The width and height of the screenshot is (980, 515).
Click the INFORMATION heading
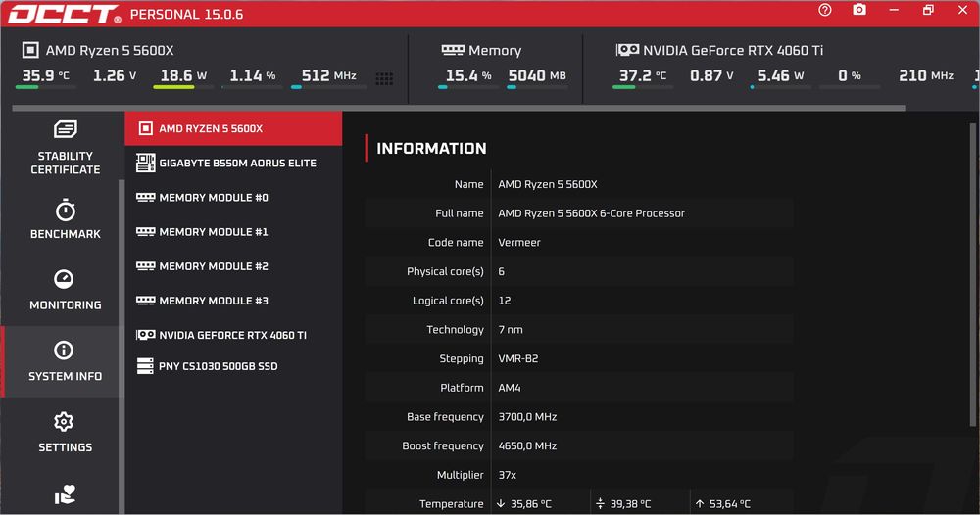pyautogui.click(x=431, y=149)
